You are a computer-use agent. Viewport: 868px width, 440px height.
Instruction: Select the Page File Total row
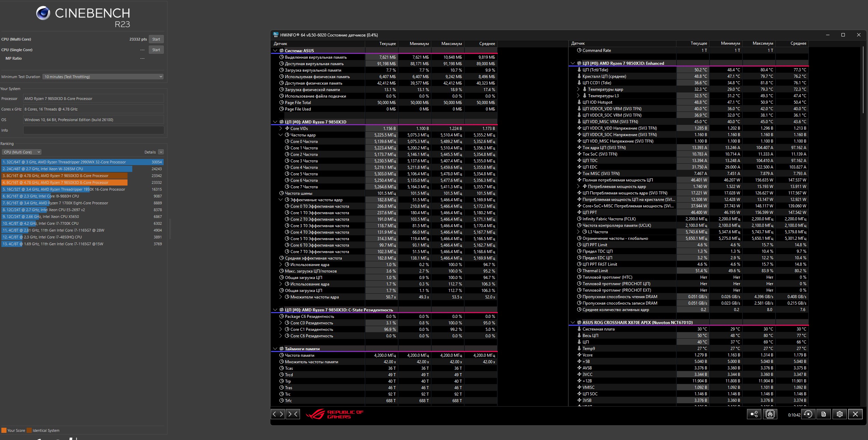click(x=384, y=103)
